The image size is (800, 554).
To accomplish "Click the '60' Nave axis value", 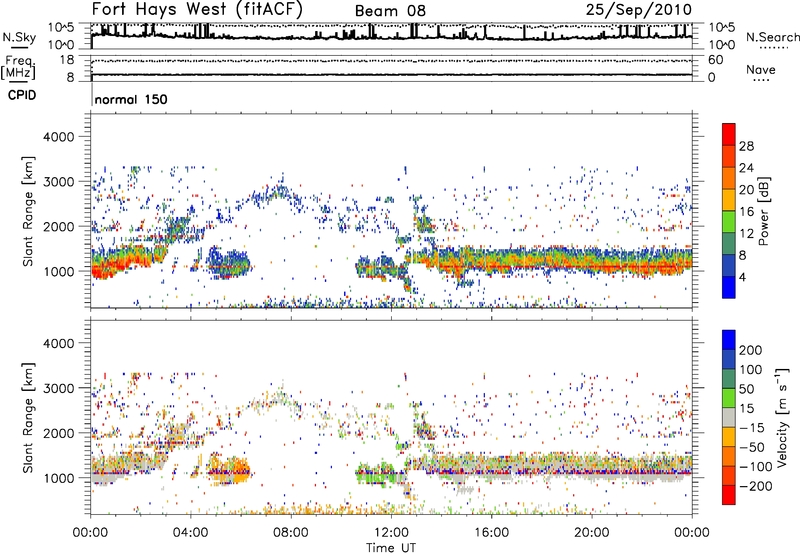I will 716,60.
